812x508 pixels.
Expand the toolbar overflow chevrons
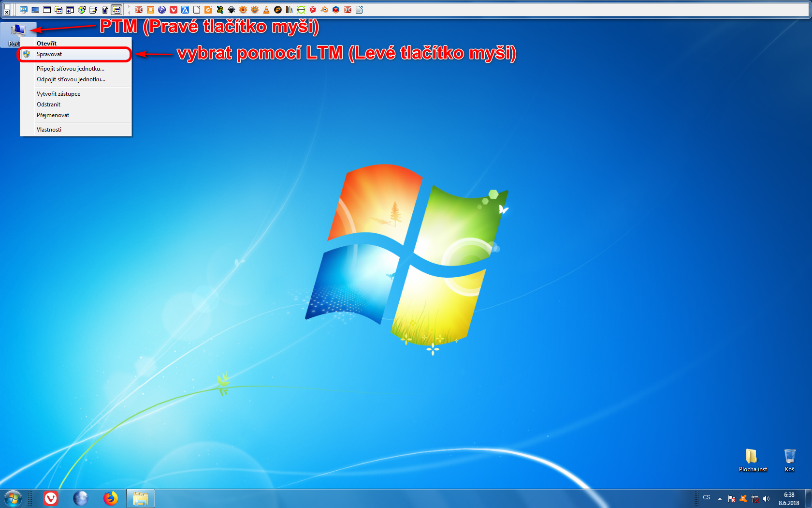tap(129, 10)
